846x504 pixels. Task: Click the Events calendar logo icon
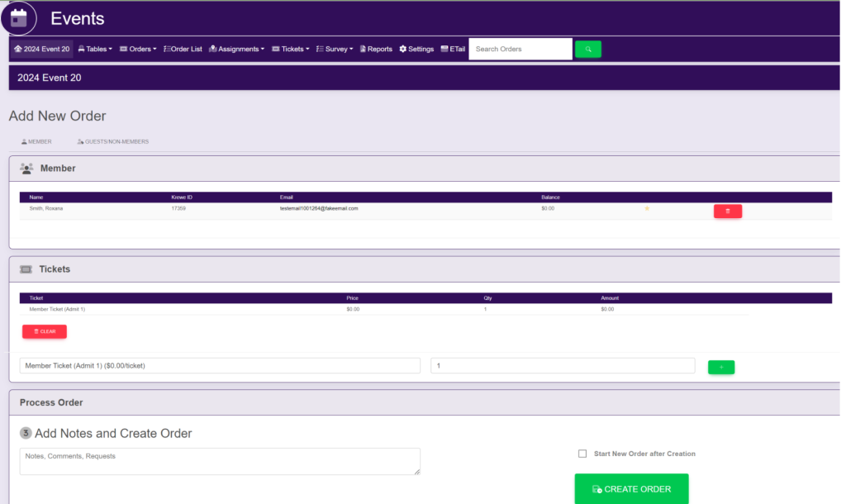click(x=18, y=17)
